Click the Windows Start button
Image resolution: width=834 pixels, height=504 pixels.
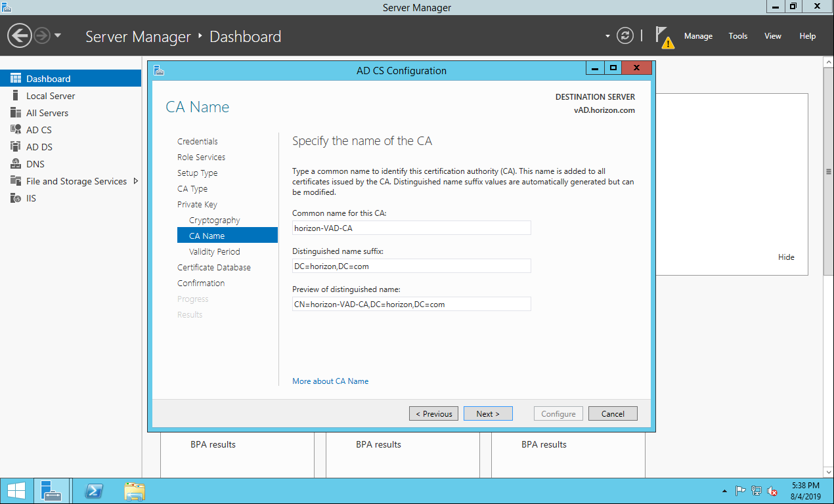(x=16, y=491)
